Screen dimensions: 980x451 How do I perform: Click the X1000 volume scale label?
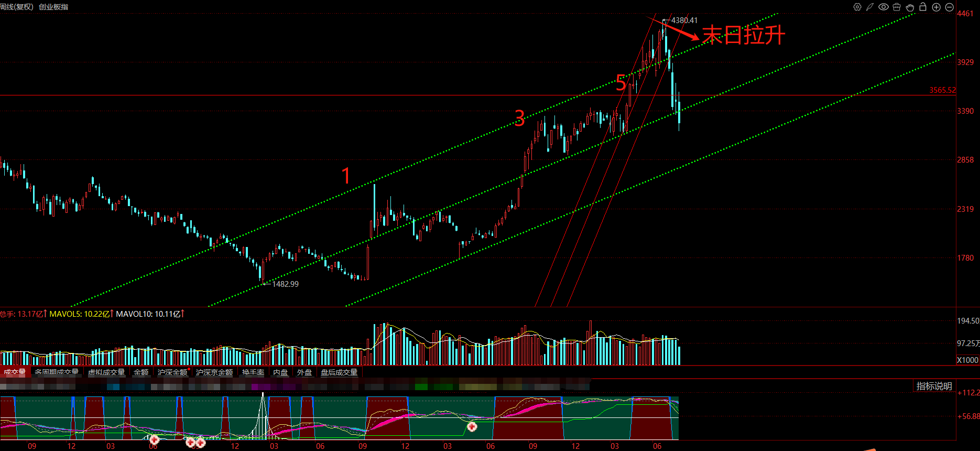967,360
